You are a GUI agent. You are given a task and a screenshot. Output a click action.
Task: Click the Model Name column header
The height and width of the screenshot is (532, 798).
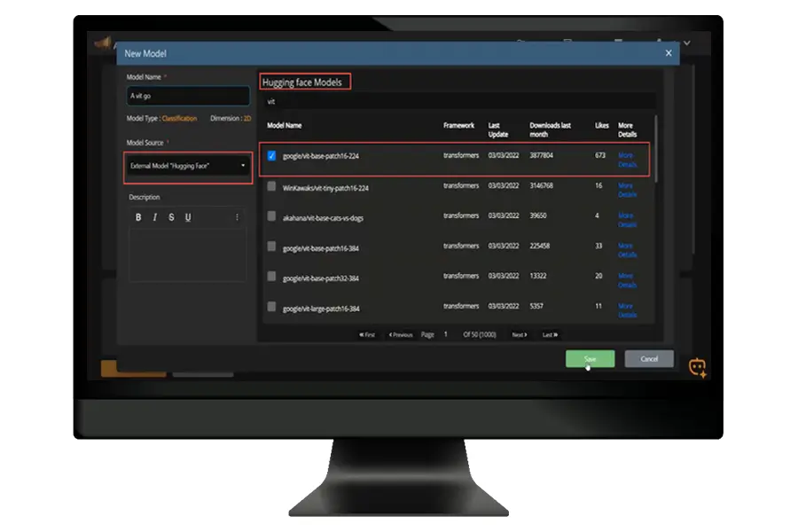285,125
